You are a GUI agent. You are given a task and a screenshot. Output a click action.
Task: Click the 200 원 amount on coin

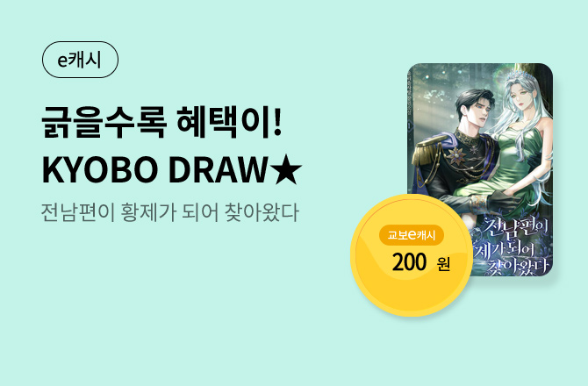tap(420, 262)
